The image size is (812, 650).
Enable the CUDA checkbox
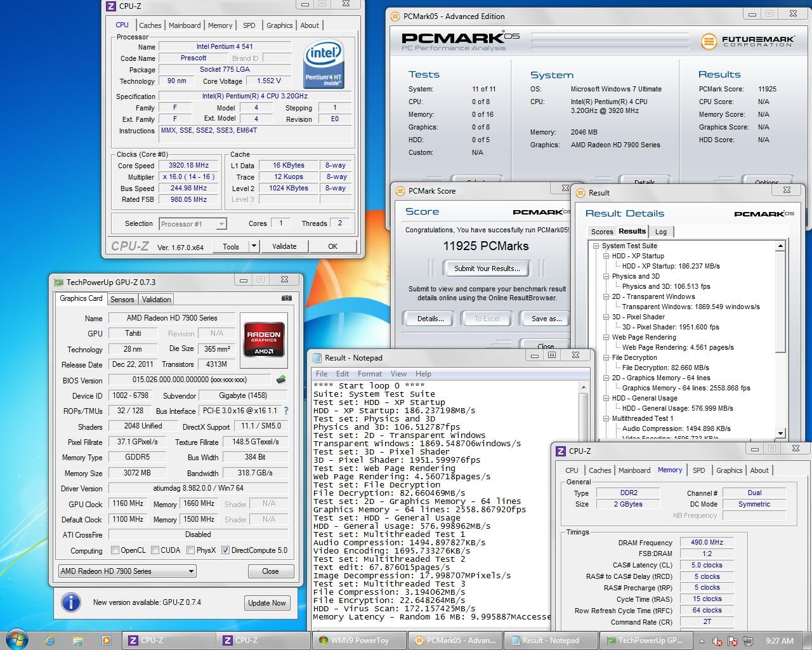tap(155, 550)
